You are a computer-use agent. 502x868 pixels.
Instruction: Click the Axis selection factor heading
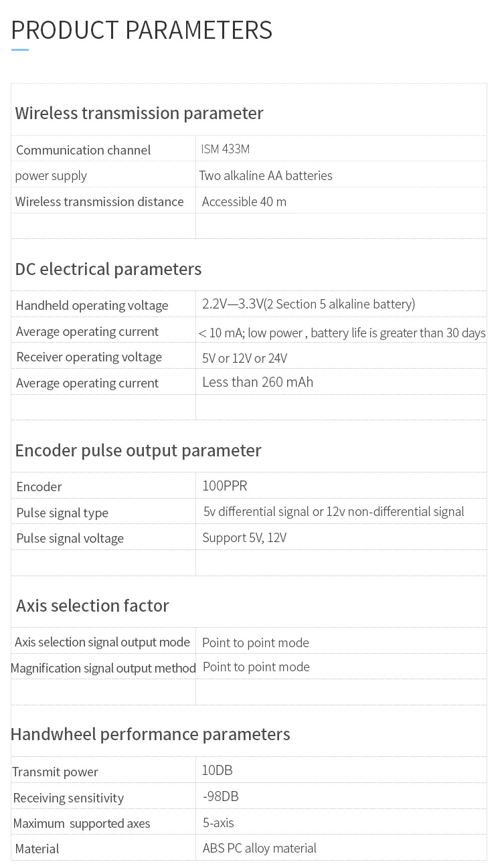coord(92,605)
